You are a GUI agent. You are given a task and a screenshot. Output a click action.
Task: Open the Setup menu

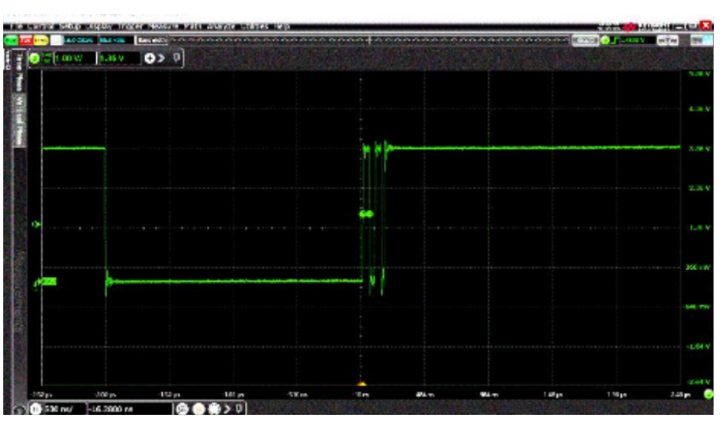tap(70, 27)
